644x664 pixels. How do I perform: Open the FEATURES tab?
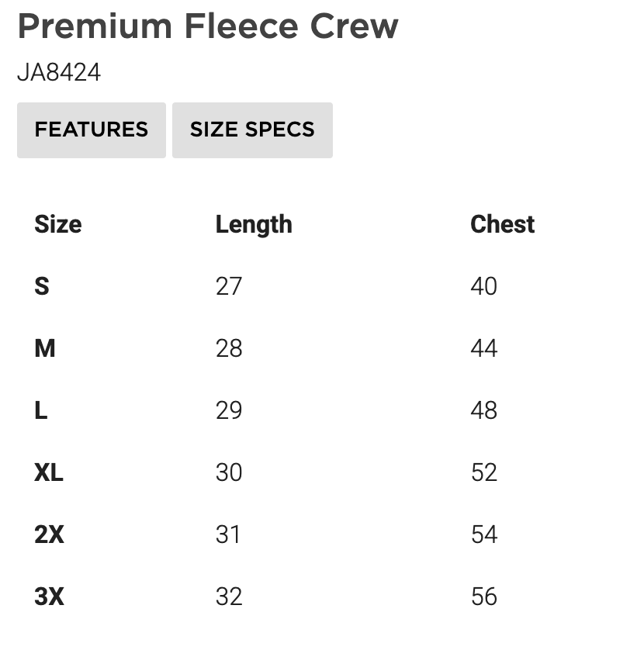point(92,130)
